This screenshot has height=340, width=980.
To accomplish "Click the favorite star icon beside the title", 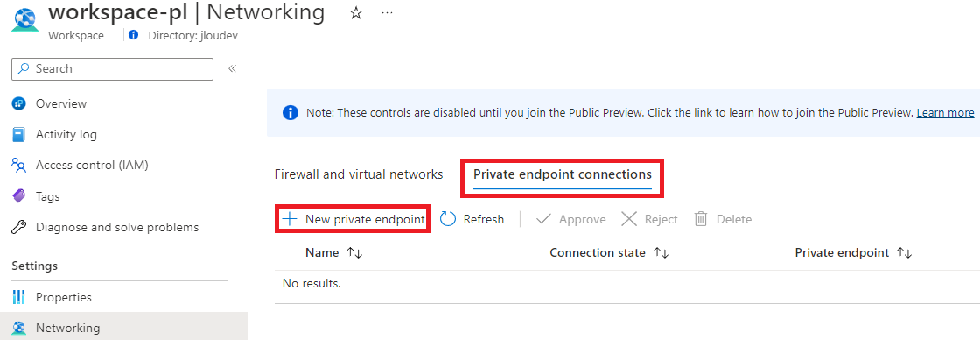I will [x=355, y=12].
